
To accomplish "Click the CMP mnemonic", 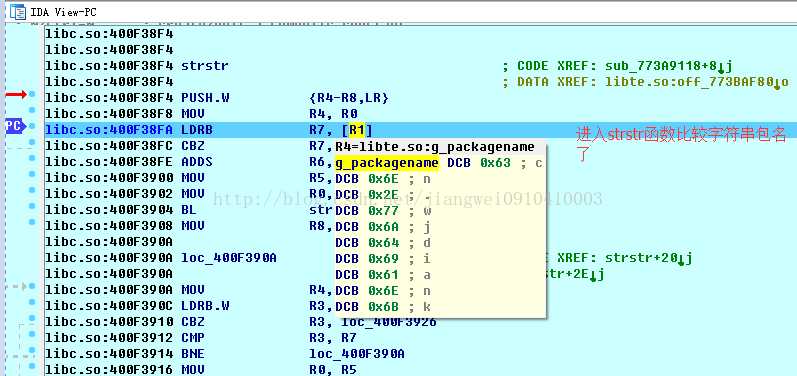I will coord(193,338).
